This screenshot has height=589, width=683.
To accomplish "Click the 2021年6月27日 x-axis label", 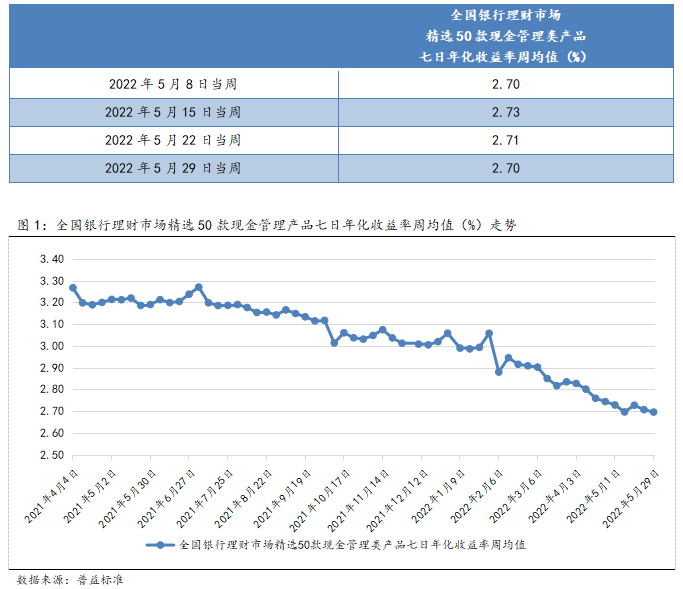I will [166, 491].
